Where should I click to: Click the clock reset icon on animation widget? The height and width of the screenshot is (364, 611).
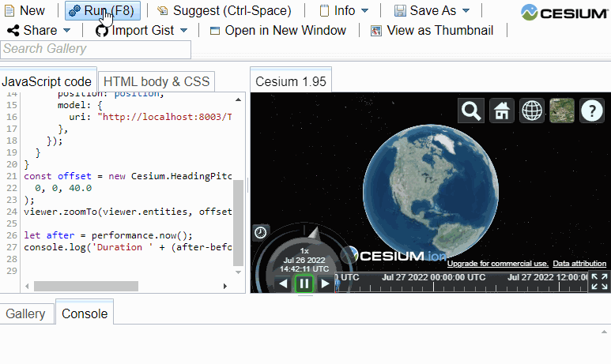[260, 233]
